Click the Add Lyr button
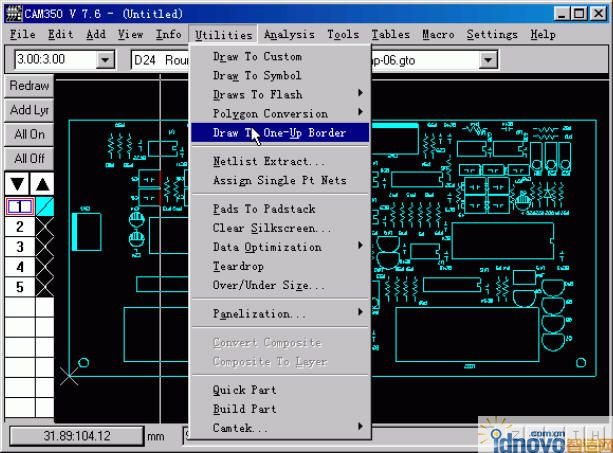The width and height of the screenshot is (613, 453). [29, 110]
